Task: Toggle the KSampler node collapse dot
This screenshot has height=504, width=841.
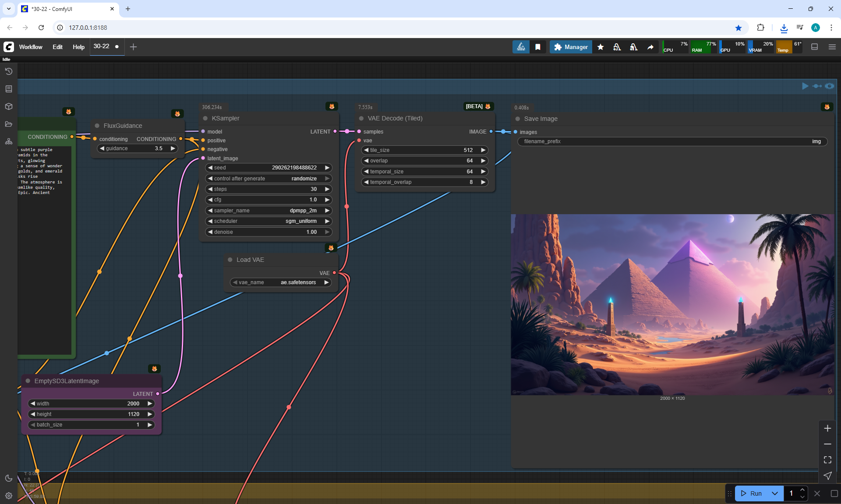Action: 205,118
